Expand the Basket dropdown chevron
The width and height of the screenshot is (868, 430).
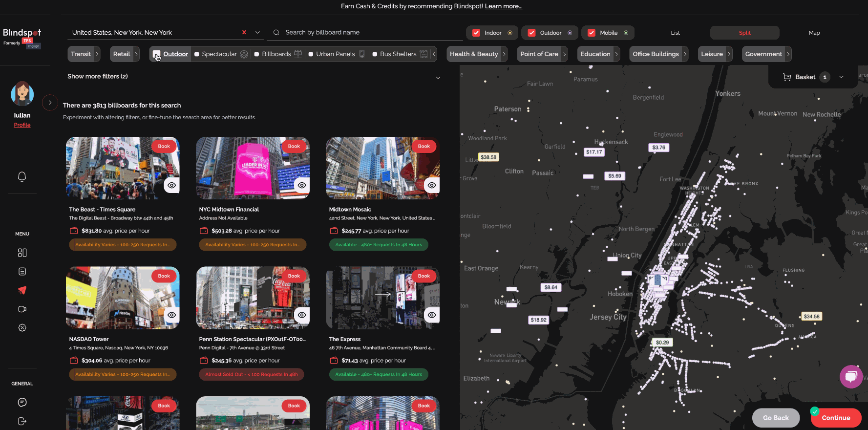click(x=841, y=77)
